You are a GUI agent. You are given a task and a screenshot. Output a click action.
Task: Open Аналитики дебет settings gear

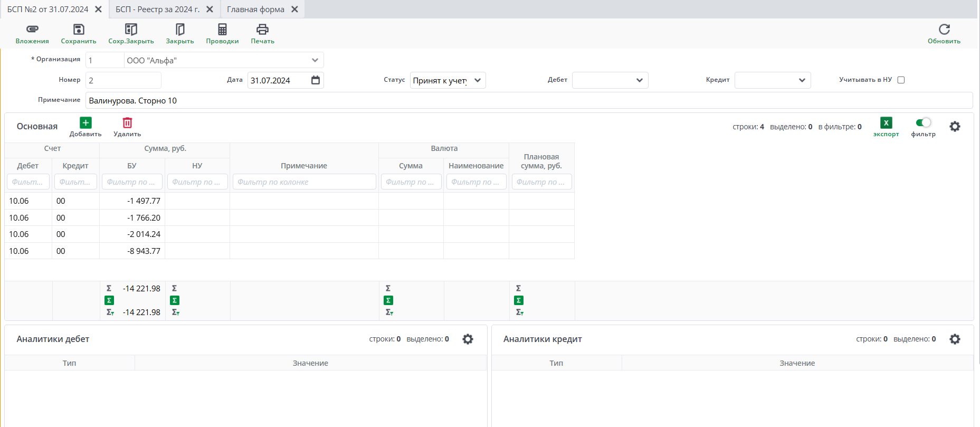pos(468,339)
